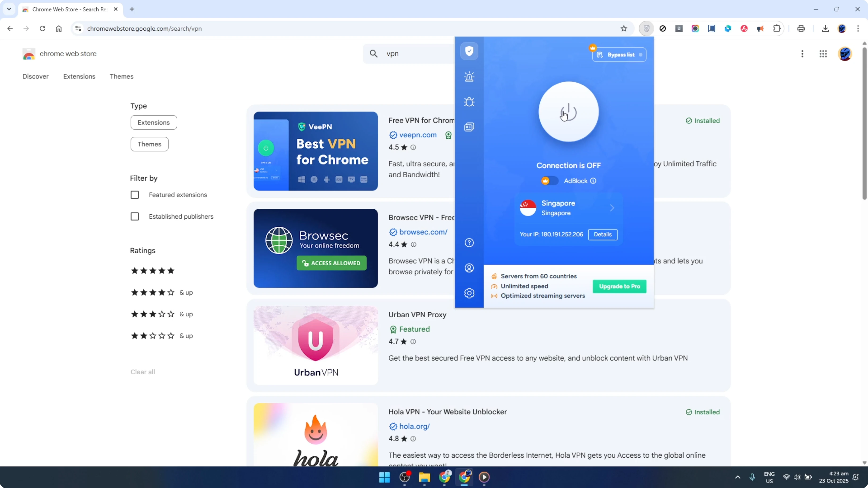This screenshot has width=868, height=488.
Task: Select the ID card icon in the VPN sidebar
Action: [x=469, y=127]
